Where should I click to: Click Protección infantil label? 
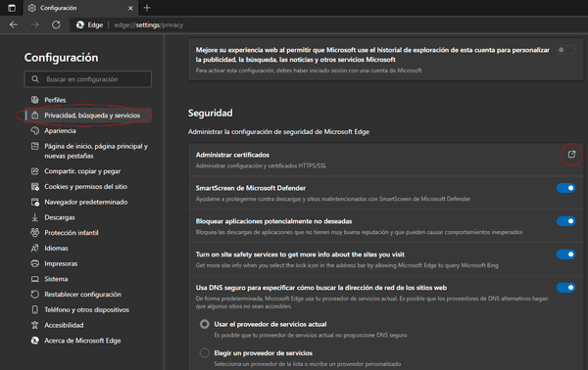click(72, 233)
